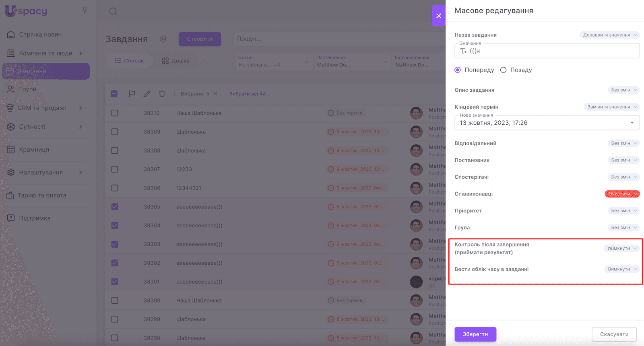Switch to Список view tab
The width and height of the screenshot is (644, 346).
(x=129, y=61)
